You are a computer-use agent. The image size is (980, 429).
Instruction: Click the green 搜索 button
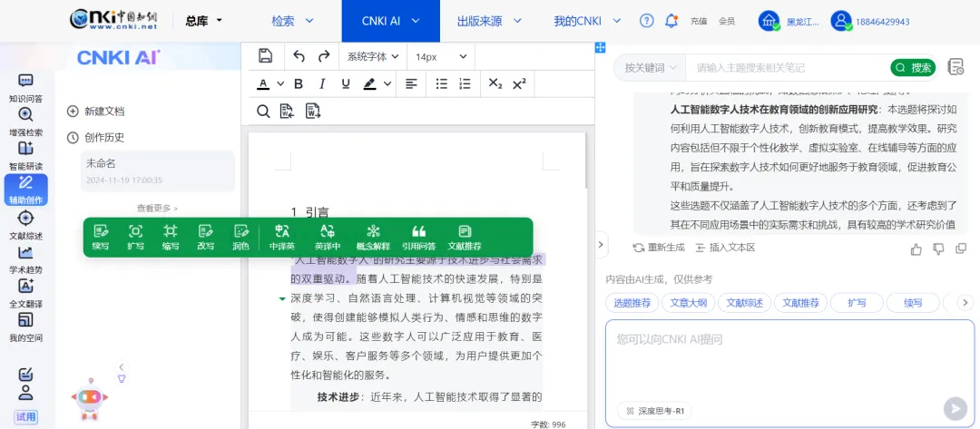(x=914, y=67)
